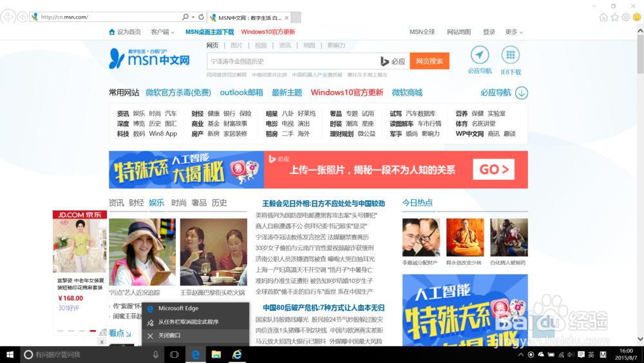Select the 视频 search tab

point(261,45)
